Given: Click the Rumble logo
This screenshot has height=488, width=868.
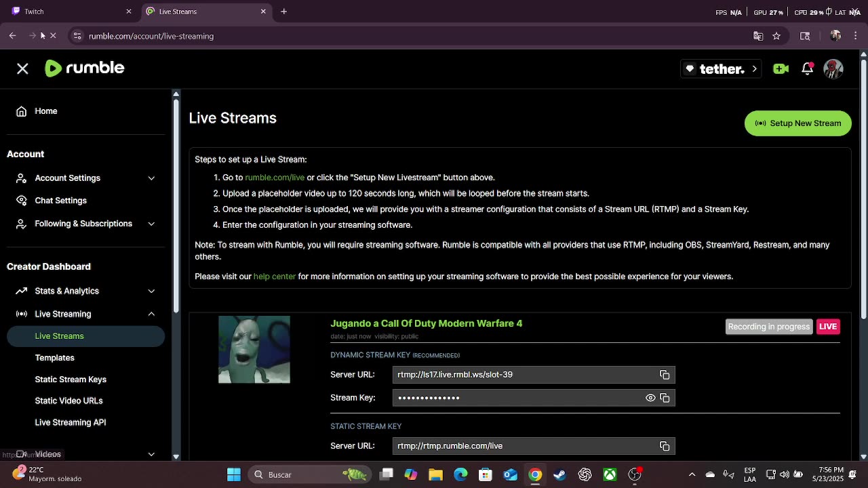Looking at the screenshot, I should coord(85,68).
